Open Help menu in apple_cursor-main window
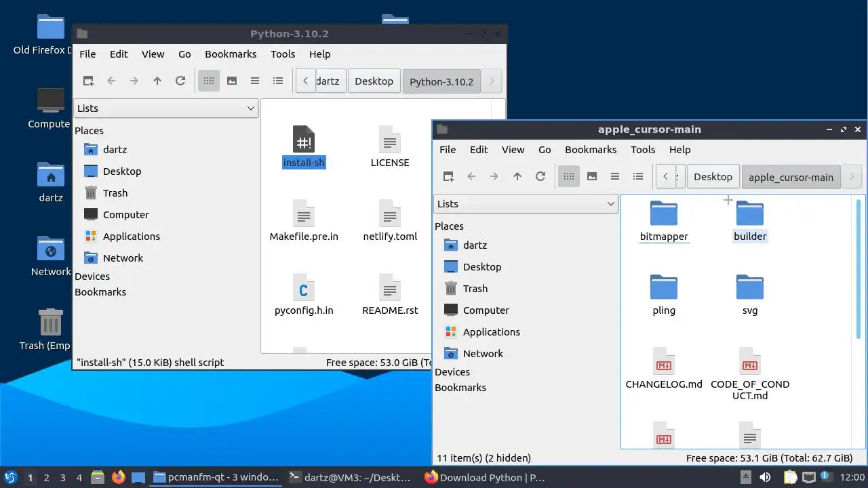This screenshot has height=488, width=868. [x=679, y=150]
